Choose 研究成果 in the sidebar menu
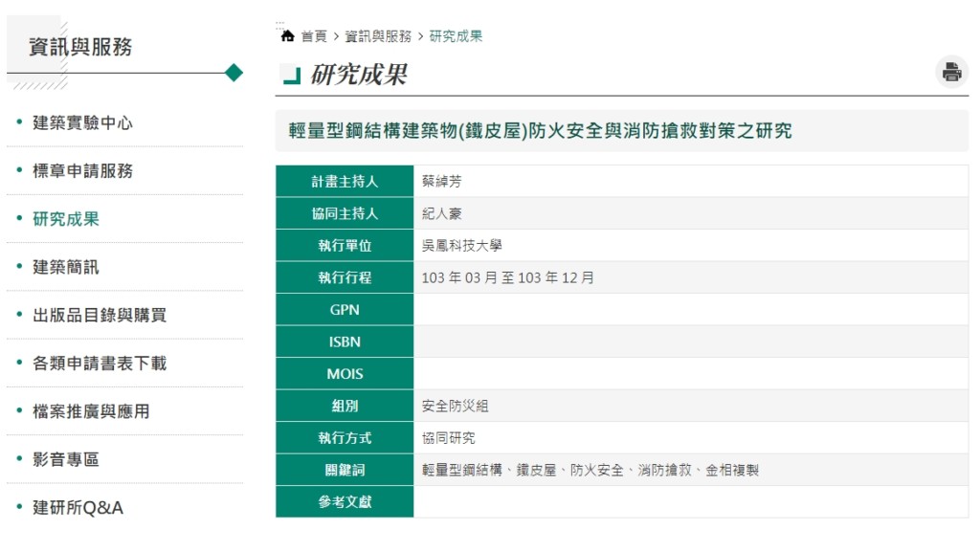980x551 pixels. point(66,219)
